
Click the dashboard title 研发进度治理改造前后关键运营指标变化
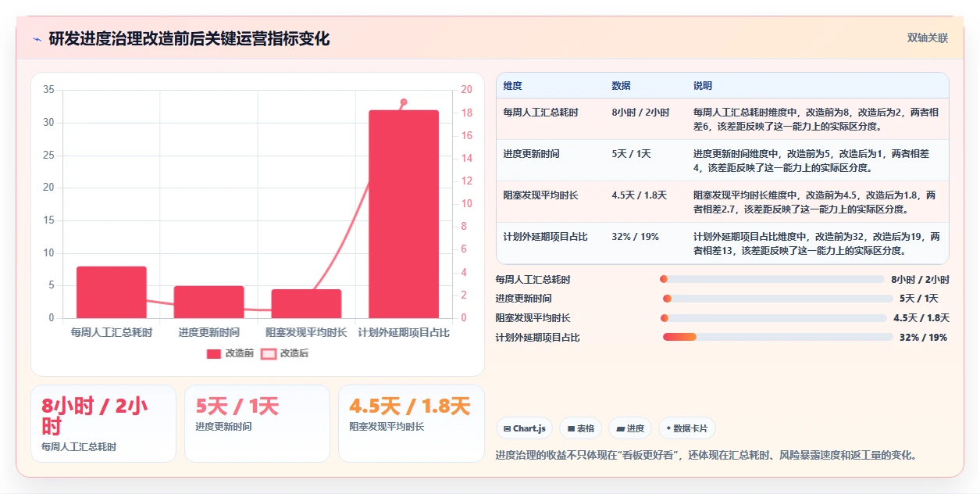click(x=190, y=38)
